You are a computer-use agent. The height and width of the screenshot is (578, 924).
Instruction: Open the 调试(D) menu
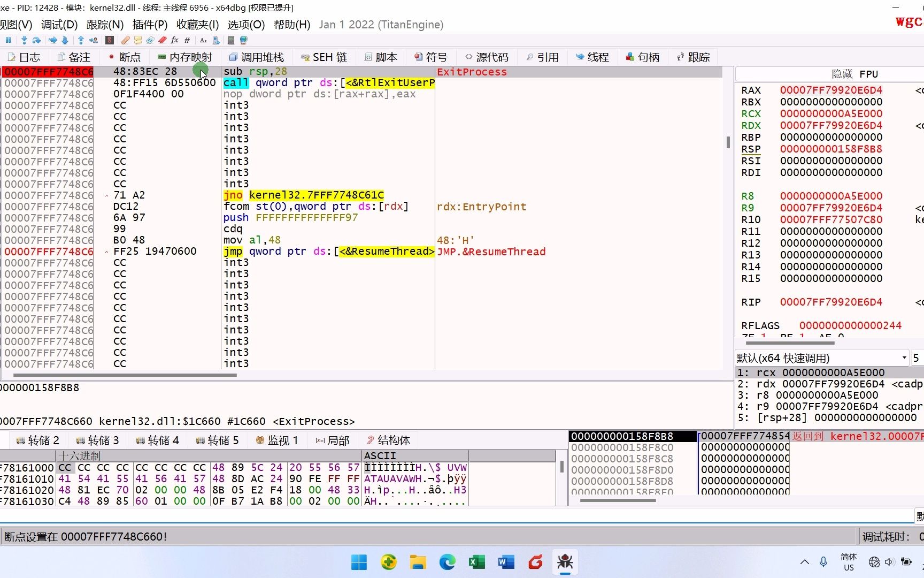59,25
